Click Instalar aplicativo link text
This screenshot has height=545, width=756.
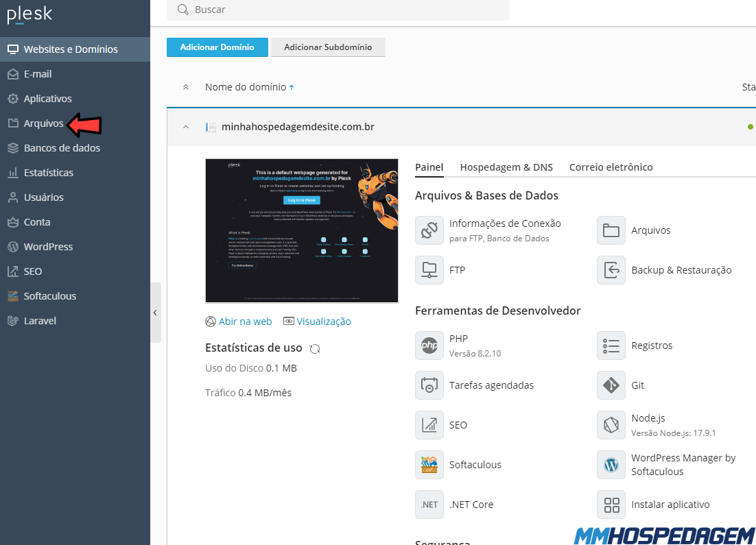coord(670,505)
